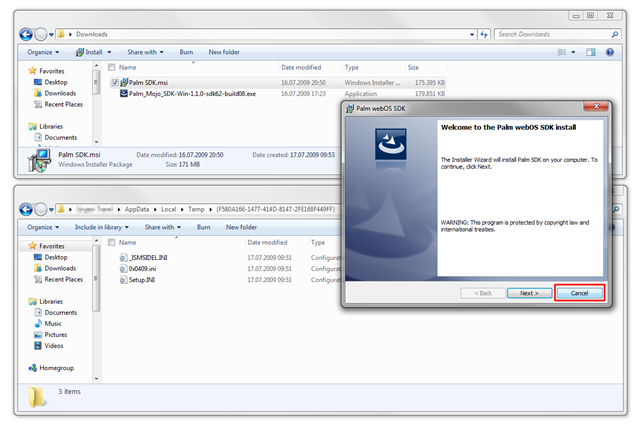The image size is (640, 426).
Task: Click Back arrow in Downloads window
Action: (26, 35)
